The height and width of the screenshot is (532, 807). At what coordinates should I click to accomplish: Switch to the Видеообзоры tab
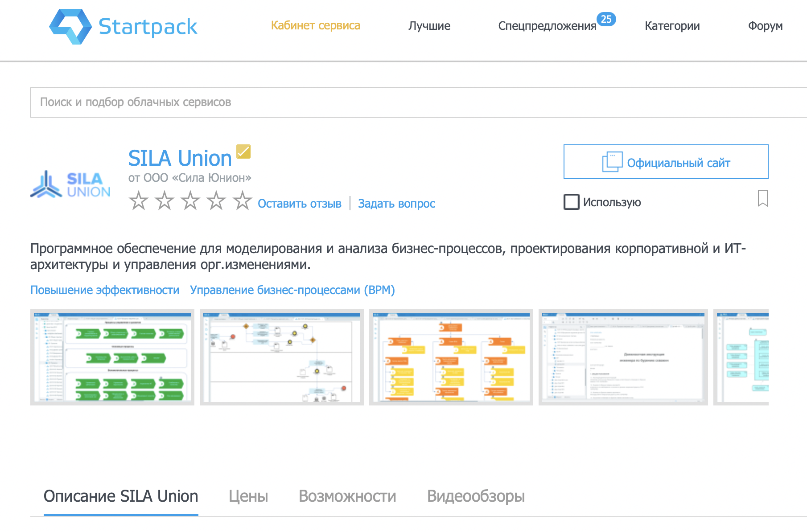point(477,496)
